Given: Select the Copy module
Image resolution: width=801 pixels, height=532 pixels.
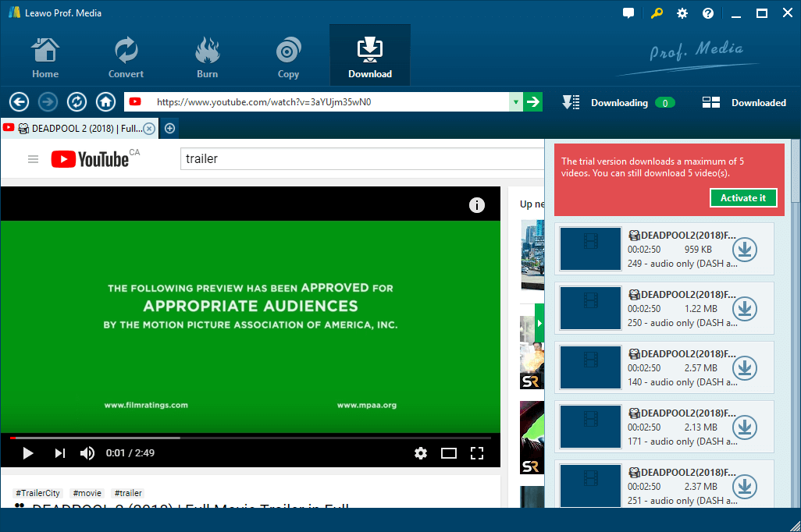Looking at the screenshot, I should pyautogui.click(x=287, y=55).
